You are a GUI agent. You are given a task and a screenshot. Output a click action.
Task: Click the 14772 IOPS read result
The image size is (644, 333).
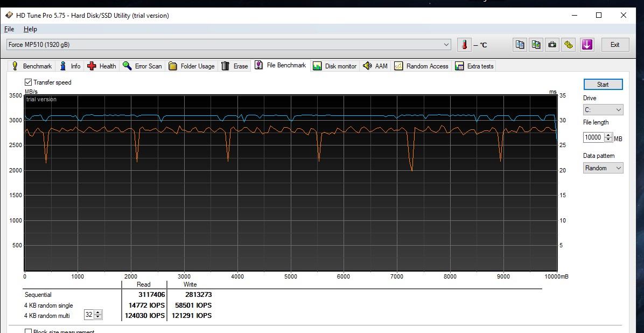pyautogui.click(x=146, y=306)
